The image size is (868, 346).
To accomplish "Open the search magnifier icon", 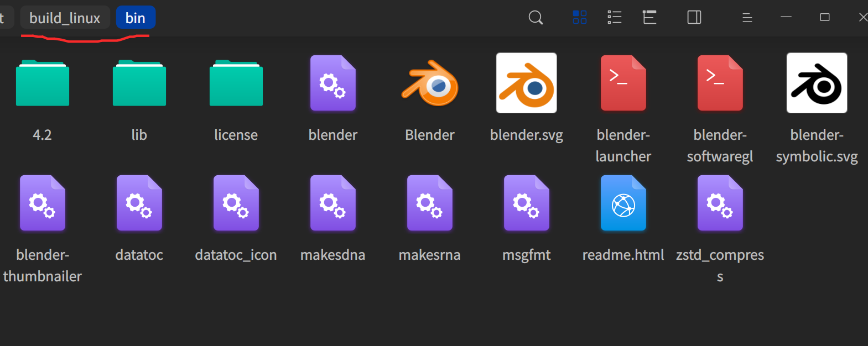I will (536, 18).
